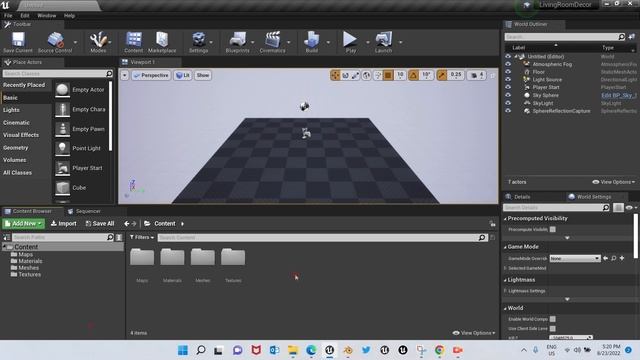Open the grid snap value 10 dropdown
This screenshot has width=640, height=360.
click(x=400, y=75)
